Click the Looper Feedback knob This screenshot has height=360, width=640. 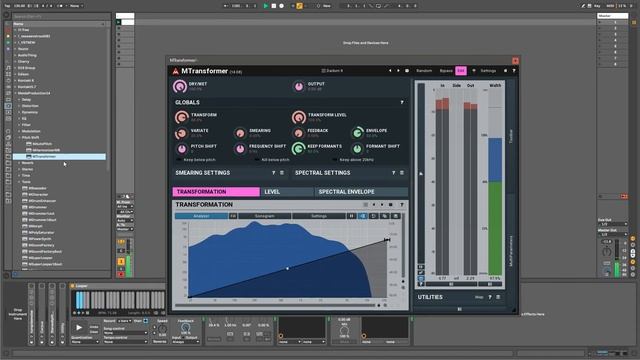[185, 327]
